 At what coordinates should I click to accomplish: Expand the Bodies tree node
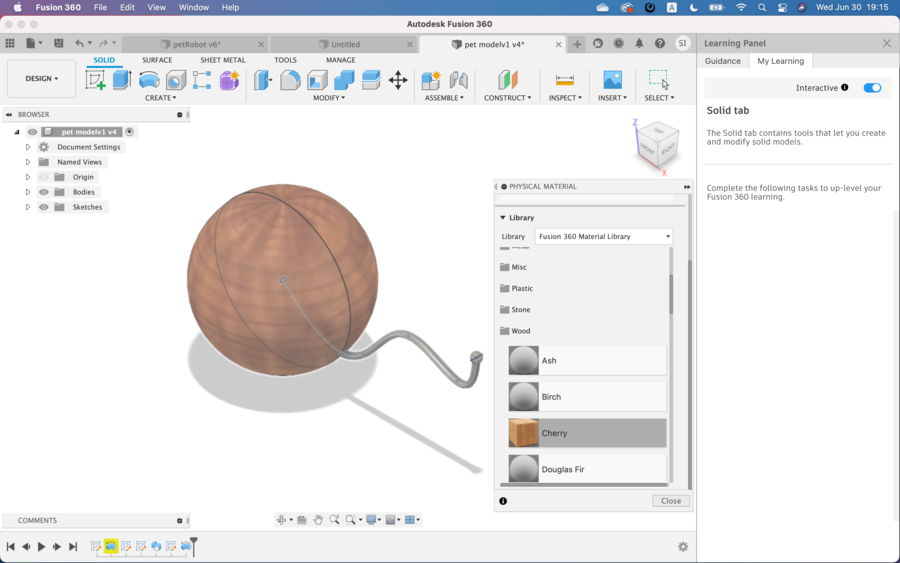28,192
